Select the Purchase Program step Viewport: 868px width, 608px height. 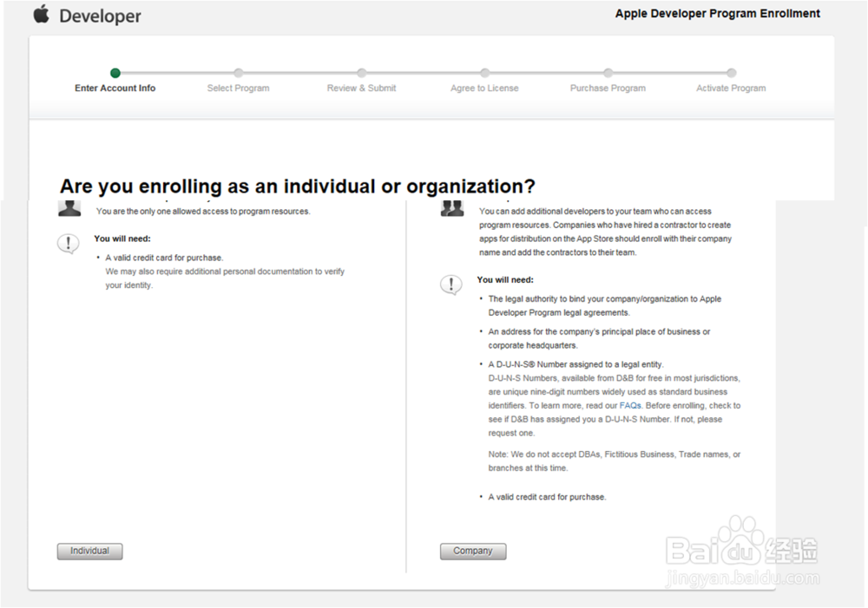click(x=608, y=88)
